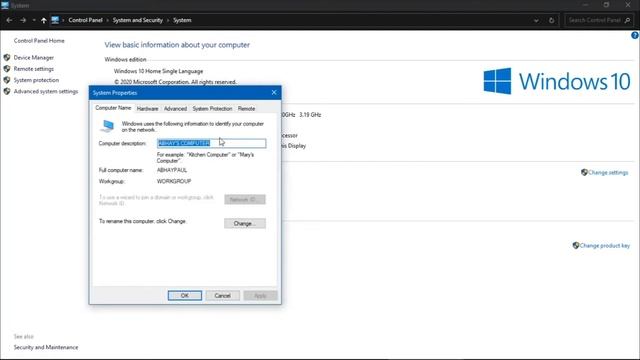Switch to the Advanced tab
Screen dimensions: 640x360
point(175,109)
